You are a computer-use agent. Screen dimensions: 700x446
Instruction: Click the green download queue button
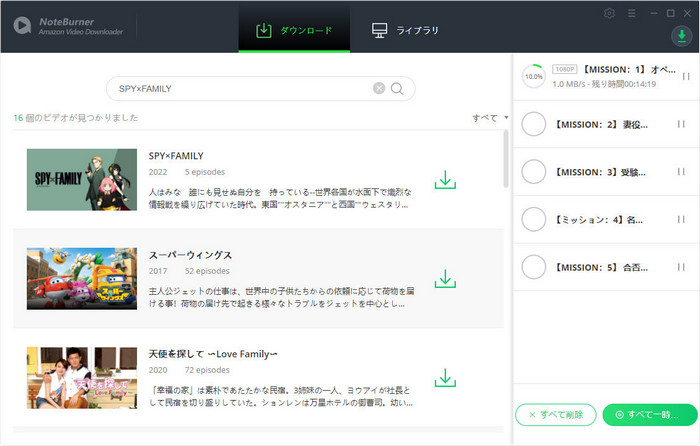(682, 35)
